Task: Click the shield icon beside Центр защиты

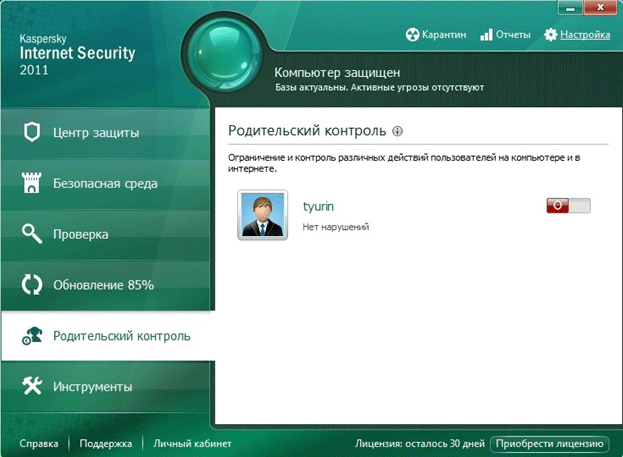Action: click(x=32, y=132)
